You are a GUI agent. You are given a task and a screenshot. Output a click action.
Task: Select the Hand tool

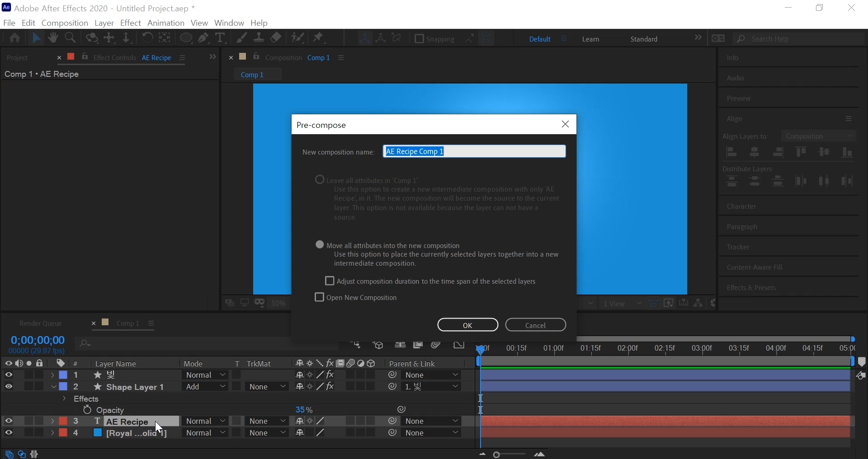click(53, 38)
